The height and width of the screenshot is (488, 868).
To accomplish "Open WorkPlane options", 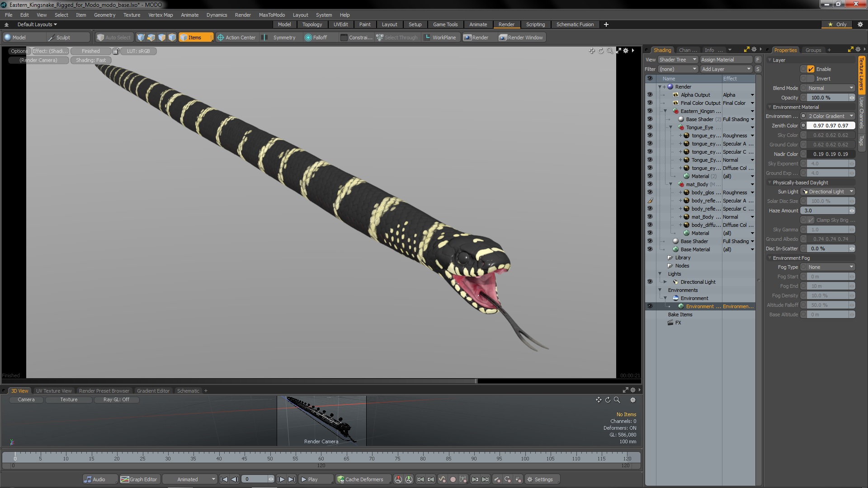I will pyautogui.click(x=440, y=38).
